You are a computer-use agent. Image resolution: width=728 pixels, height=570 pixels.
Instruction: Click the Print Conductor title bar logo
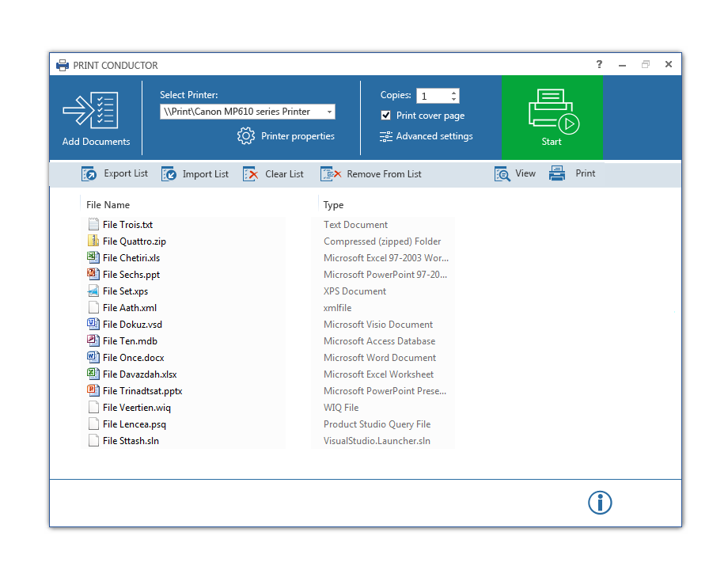[63, 65]
